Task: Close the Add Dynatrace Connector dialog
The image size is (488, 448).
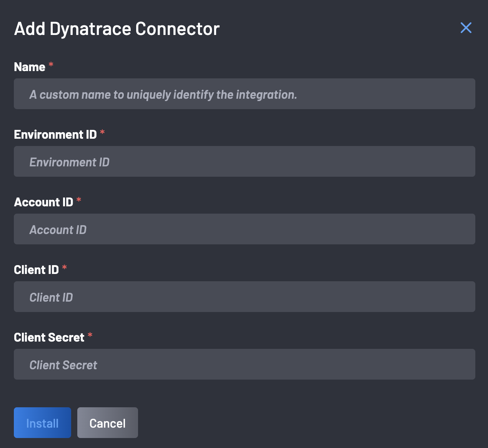Action: (466, 28)
